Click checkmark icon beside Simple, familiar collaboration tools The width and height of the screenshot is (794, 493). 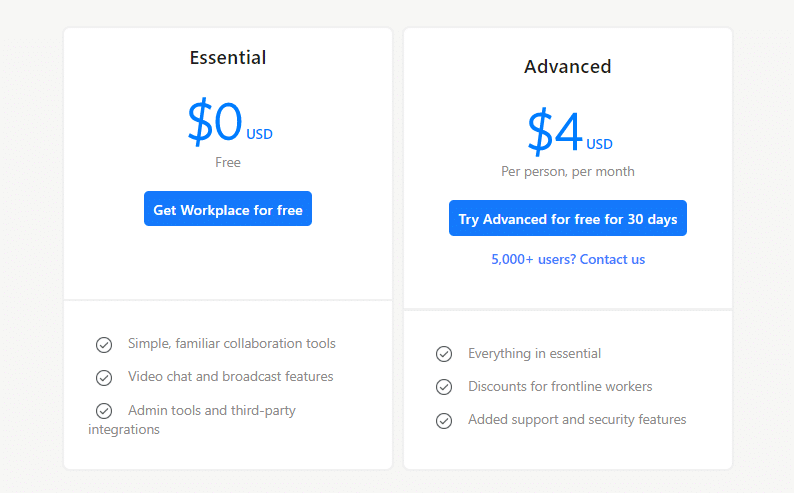click(104, 345)
